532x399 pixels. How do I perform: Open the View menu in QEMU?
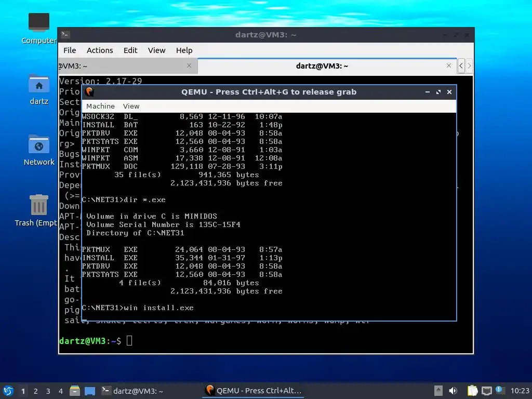coord(131,106)
